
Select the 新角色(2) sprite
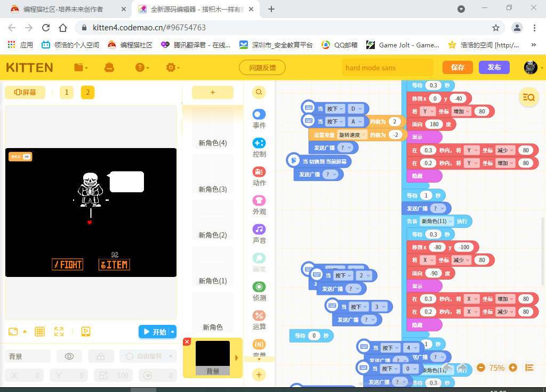click(x=212, y=220)
